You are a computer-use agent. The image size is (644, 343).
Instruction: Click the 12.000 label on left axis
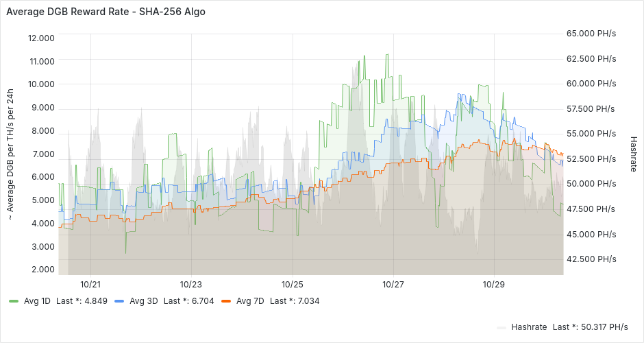[x=40, y=38]
